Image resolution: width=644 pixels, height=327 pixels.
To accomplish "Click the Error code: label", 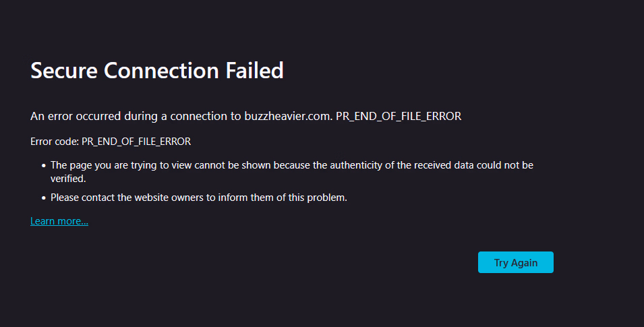I will [x=55, y=142].
